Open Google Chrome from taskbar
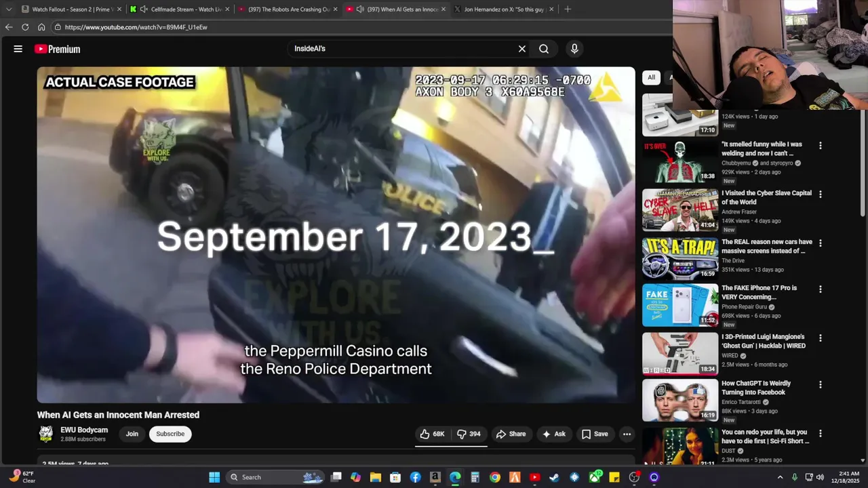Image resolution: width=868 pixels, height=488 pixels. coord(495,477)
